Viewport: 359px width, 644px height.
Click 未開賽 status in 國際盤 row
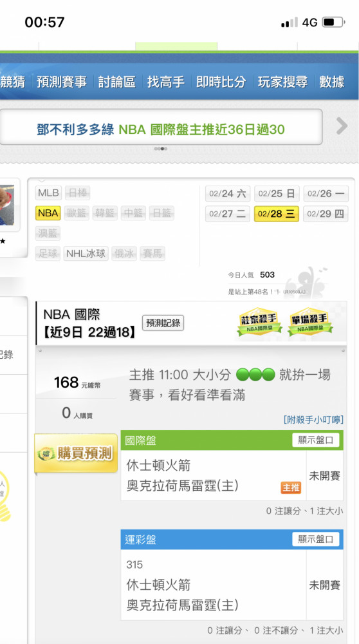tap(324, 476)
